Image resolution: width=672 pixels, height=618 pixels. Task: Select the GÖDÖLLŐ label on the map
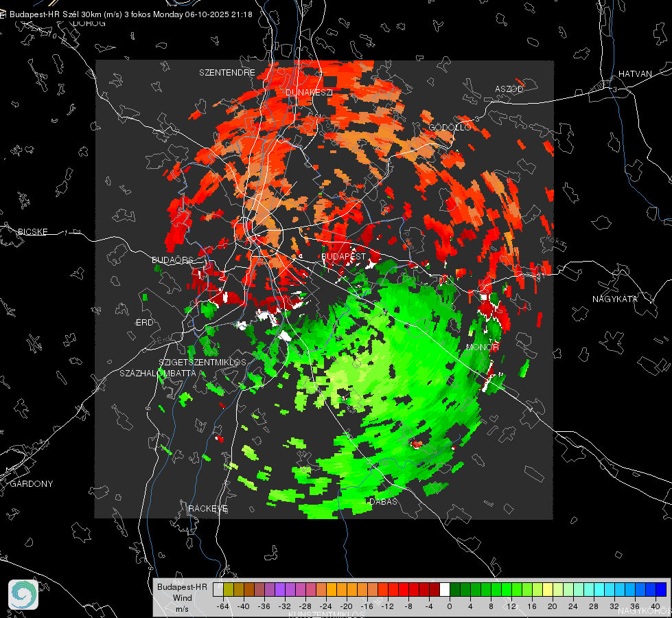[450, 127]
